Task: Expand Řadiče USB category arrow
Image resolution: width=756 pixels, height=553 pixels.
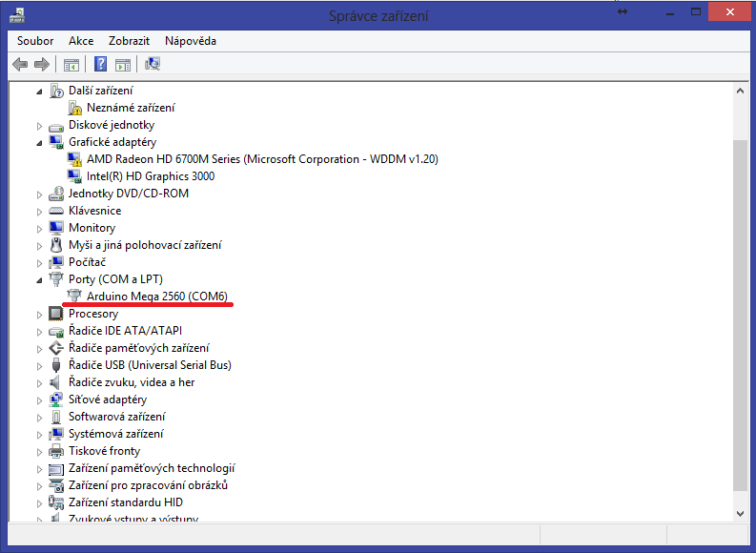Action: (x=39, y=366)
